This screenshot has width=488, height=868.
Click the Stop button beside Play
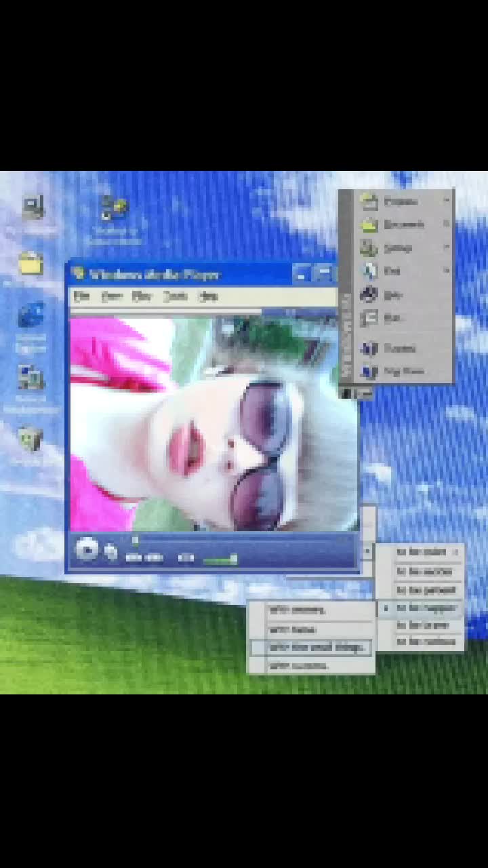pos(111,553)
